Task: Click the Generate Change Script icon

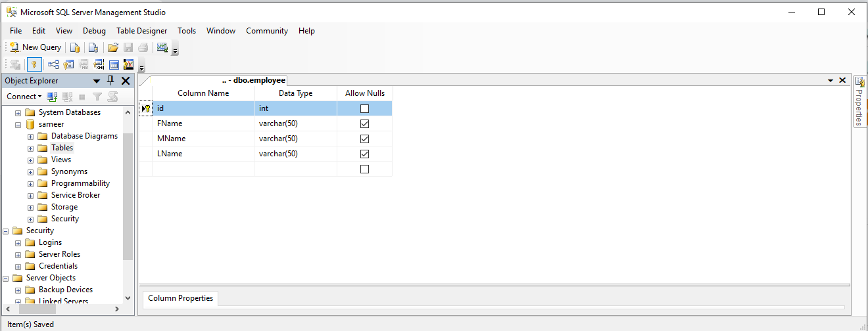Action: point(14,64)
